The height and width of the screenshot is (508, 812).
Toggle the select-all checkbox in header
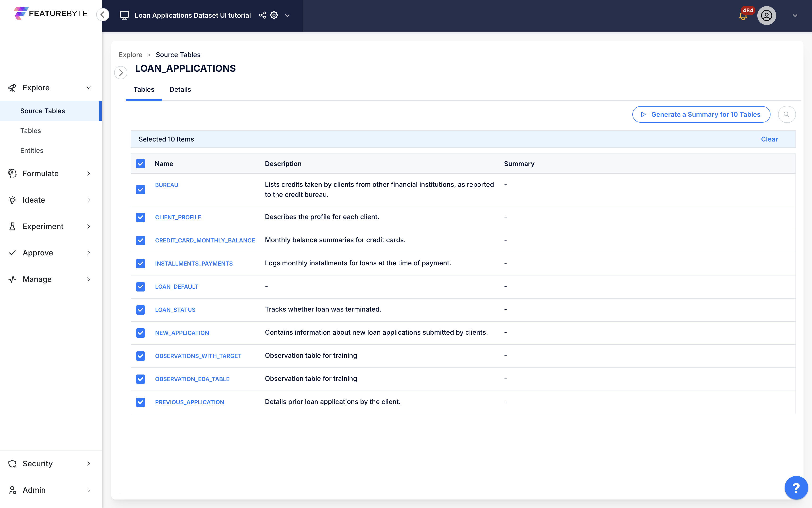pos(140,164)
